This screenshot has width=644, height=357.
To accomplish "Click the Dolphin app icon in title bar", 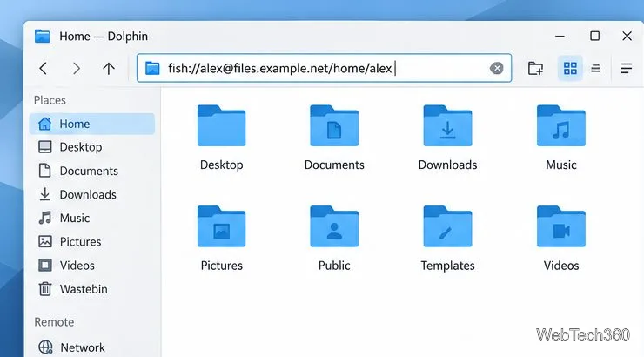I will (42, 37).
